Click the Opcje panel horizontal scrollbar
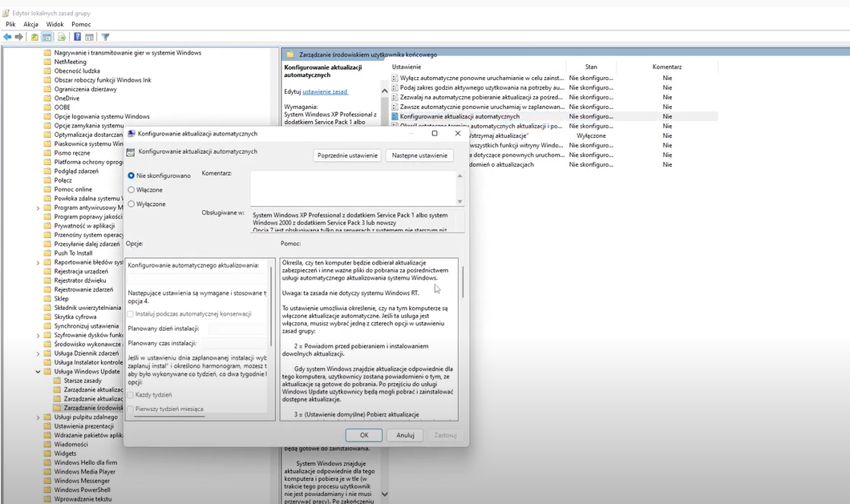The image size is (850, 504). coord(169,417)
